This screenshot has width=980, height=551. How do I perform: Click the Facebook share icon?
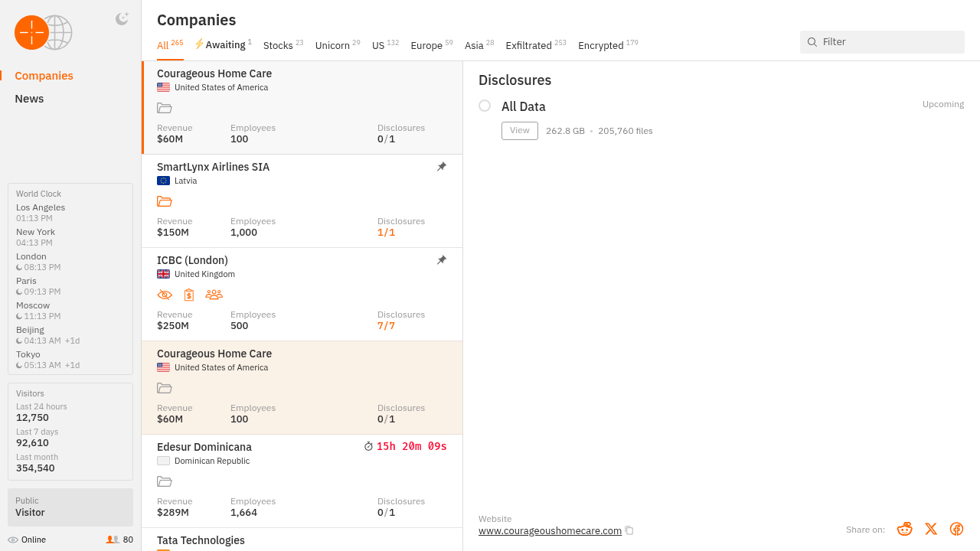point(956,529)
